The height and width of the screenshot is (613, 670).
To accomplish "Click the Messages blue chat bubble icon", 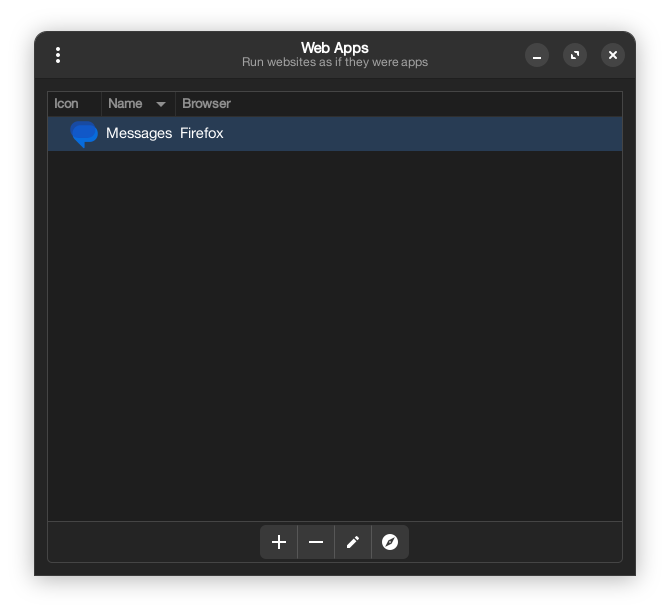I will (x=84, y=134).
